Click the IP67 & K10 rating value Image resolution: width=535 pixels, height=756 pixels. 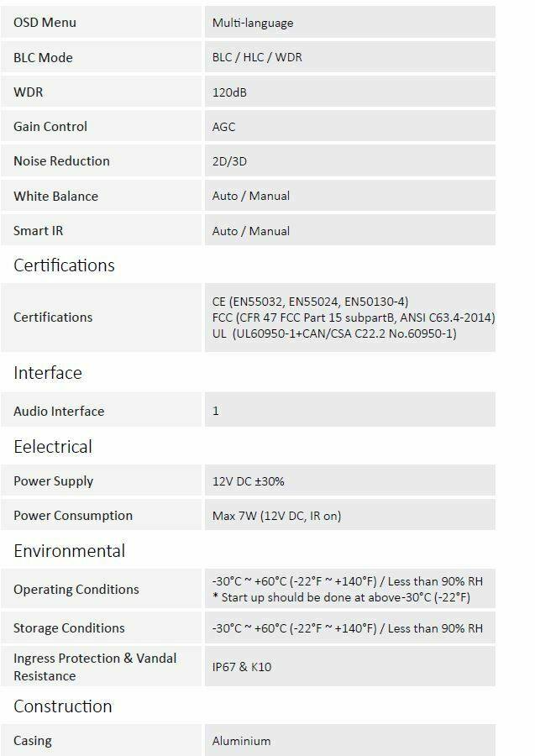coord(242,667)
